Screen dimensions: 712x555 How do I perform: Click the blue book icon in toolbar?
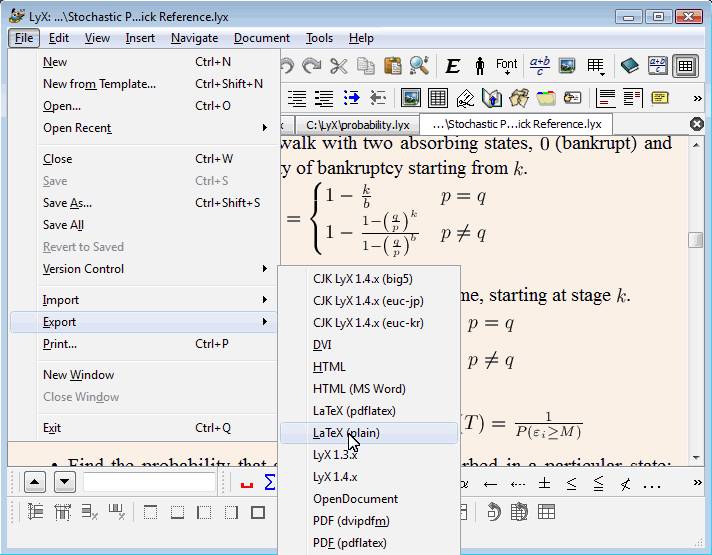[x=629, y=66]
